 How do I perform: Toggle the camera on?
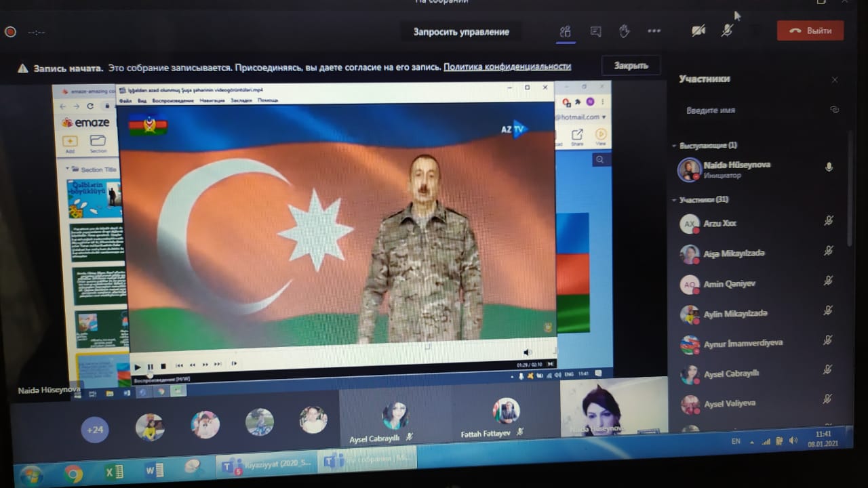point(698,30)
